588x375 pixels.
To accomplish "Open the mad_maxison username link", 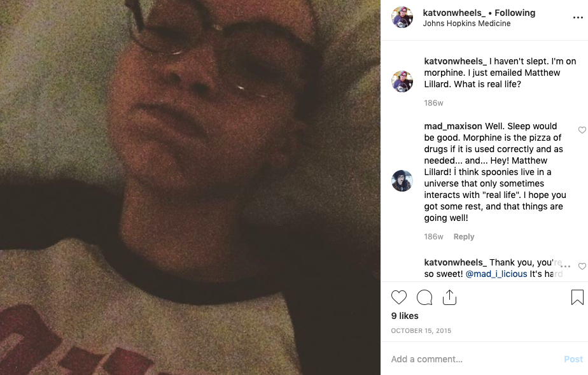I will click(453, 126).
